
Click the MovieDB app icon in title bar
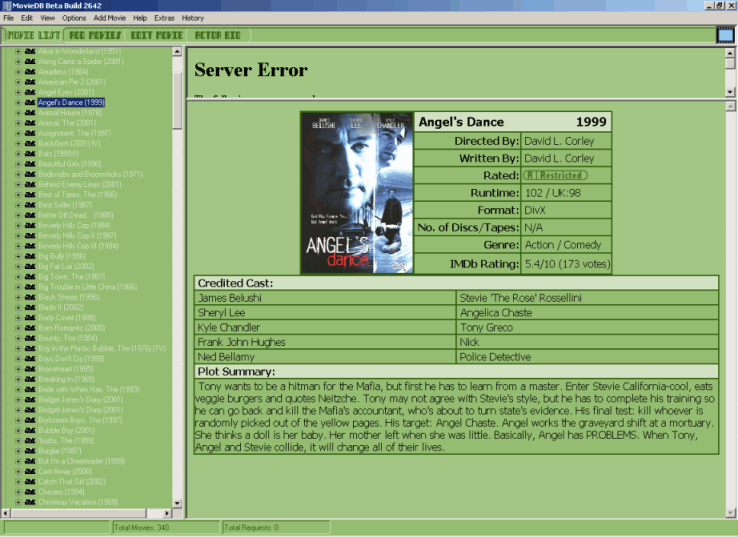pos(7,6)
